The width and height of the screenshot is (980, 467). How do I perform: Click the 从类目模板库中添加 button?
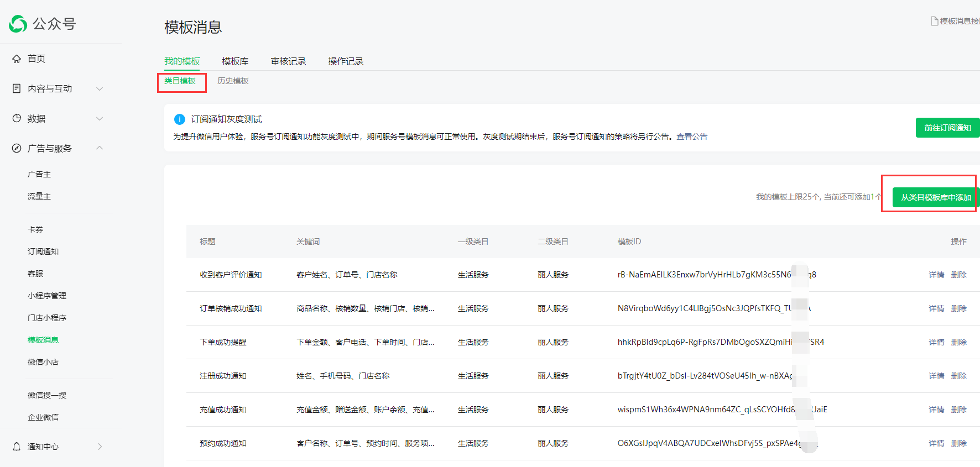click(x=936, y=197)
